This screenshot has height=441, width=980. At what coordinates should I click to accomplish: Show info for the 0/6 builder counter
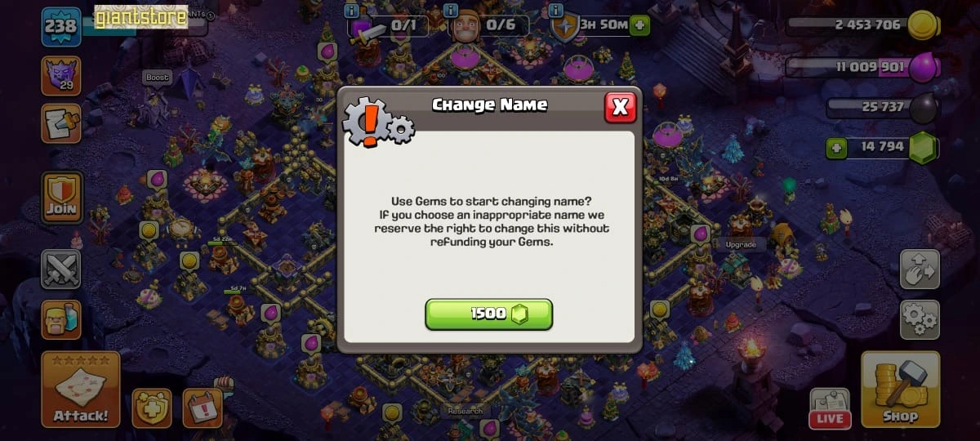[450, 11]
